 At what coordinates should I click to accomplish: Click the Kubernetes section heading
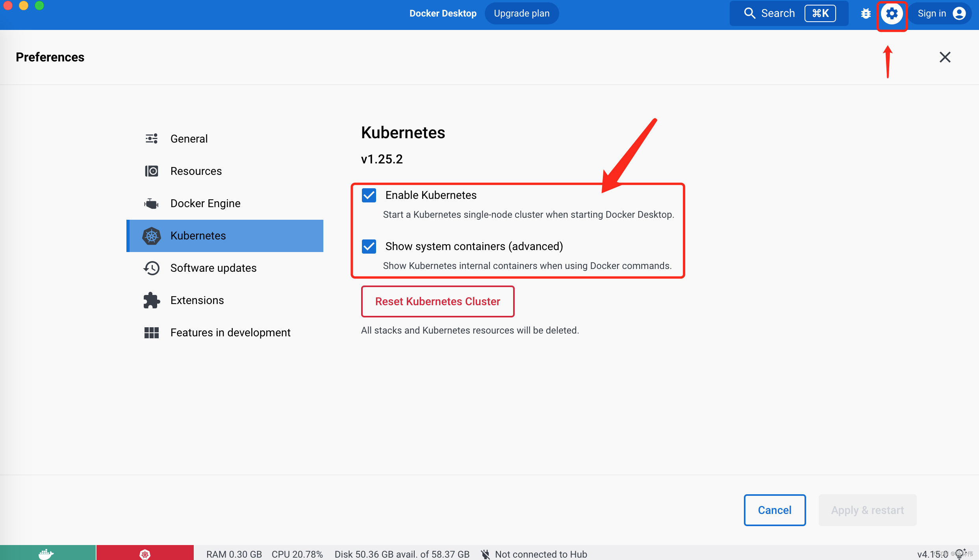click(403, 133)
